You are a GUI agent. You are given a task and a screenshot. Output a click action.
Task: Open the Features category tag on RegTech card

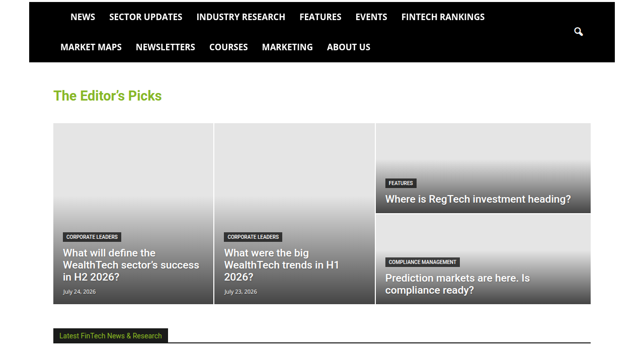point(401,183)
